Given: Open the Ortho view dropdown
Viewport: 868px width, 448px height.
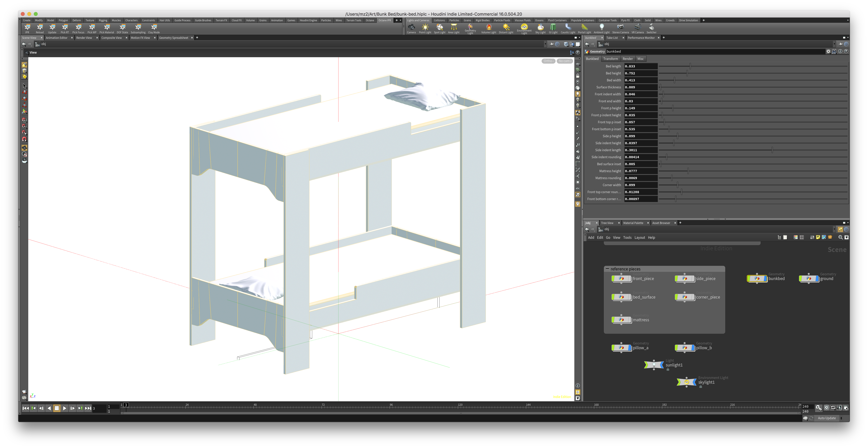Looking at the screenshot, I should pyautogui.click(x=548, y=61).
